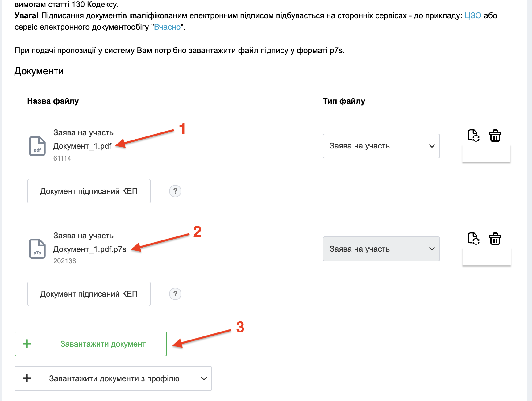This screenshot has width=532, height=401.
Task: Open the ЦЗО link
Action: pos(472,16)
